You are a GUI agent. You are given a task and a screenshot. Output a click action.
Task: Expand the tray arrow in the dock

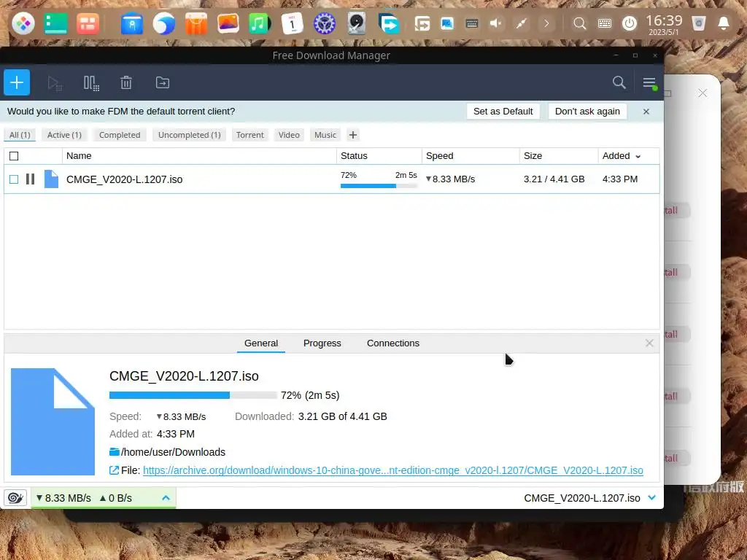(x=546, y=23)
